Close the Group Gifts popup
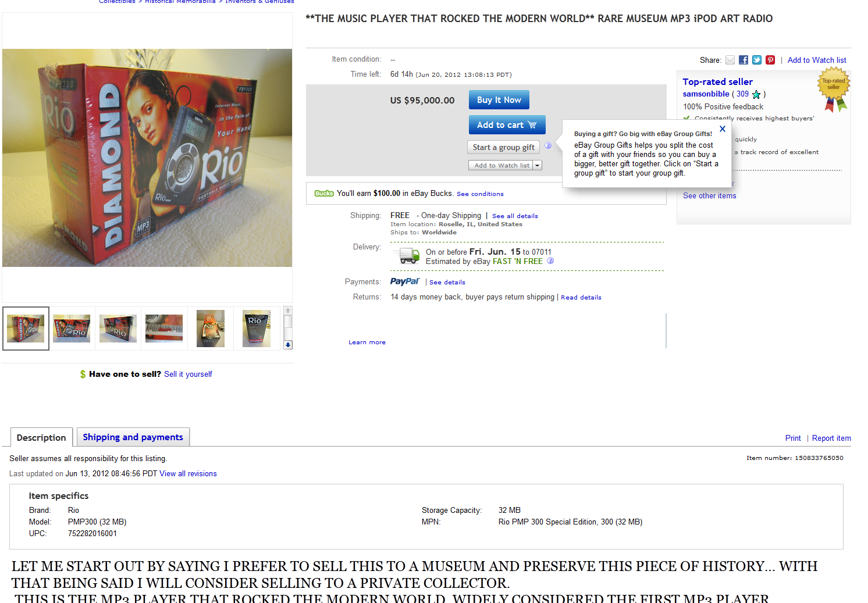The width and height of the screenshot is (868, 603). click(723, 129)
